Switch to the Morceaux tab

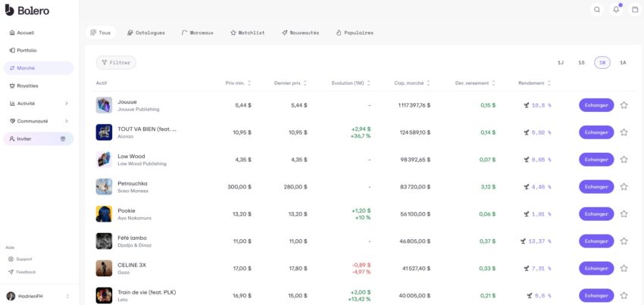click(198, 33)
